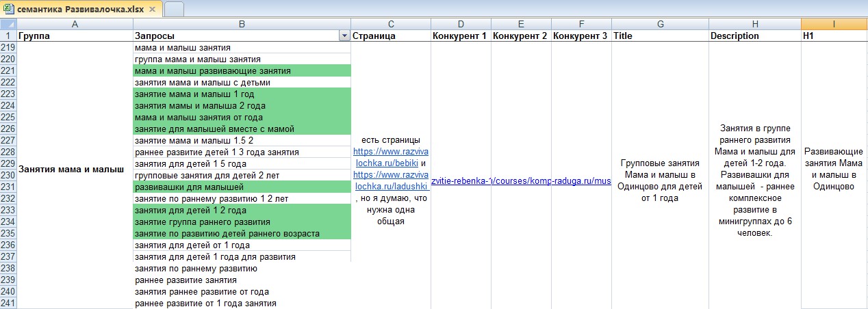Select green cell мама и малыш развивающие занятия

click(x=242, y=71)
